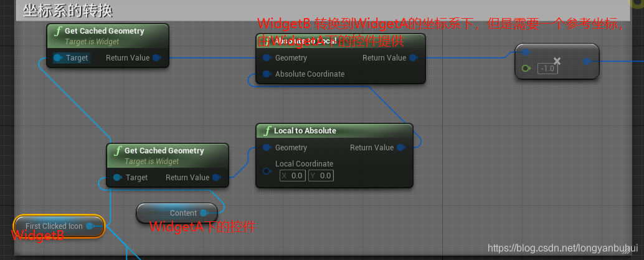Click the -1.0 value field on multiply node
The height and width of the screenshot is (260, 644).
coord(547,69)
